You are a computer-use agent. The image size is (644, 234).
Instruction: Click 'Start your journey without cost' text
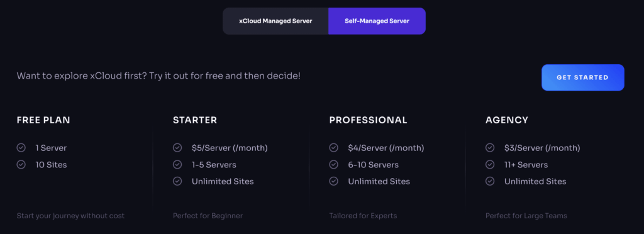70,216
